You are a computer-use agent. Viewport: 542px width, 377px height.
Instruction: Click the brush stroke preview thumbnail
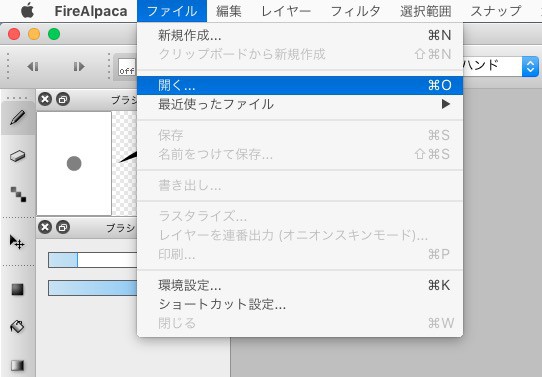click(125, 163)
